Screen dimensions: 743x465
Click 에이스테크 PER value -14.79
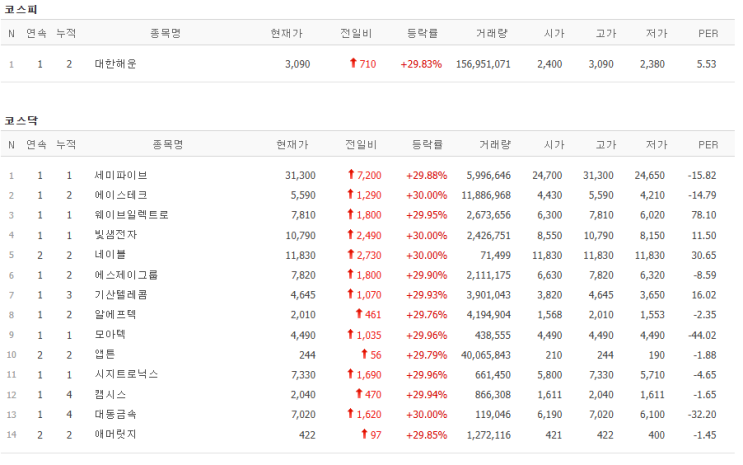pyautogui.click(x=702, y=195)
